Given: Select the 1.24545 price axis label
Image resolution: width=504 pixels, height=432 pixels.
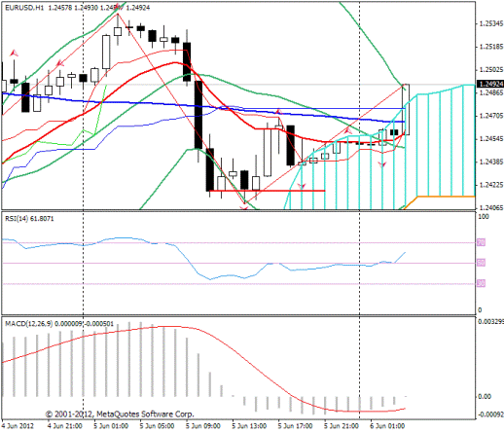Looking at the screenshot, I should coord(491,139).
